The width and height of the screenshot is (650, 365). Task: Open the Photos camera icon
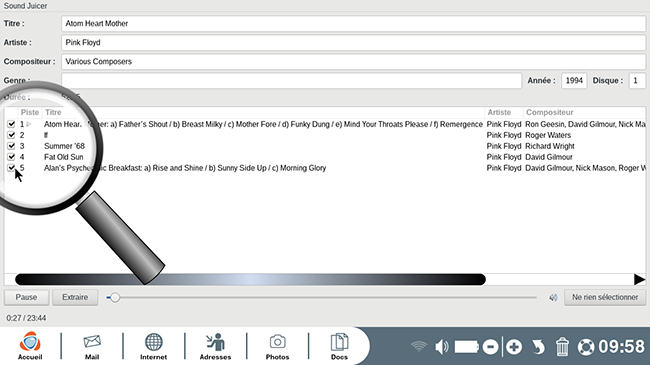(x=277, y=345)
